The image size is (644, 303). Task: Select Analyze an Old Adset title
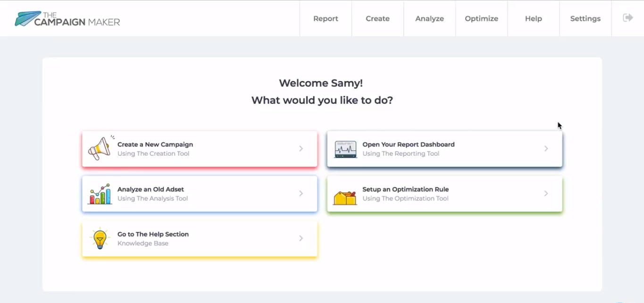(x=151, y=189)
